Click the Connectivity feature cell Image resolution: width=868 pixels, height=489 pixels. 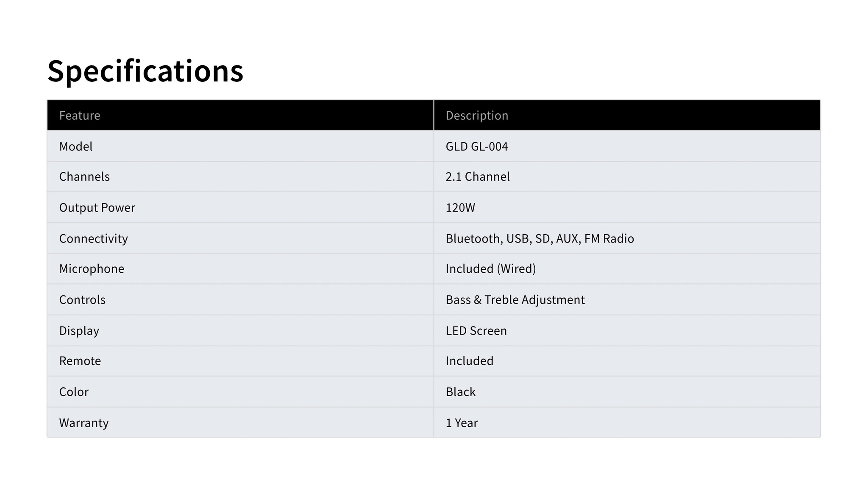93,238
